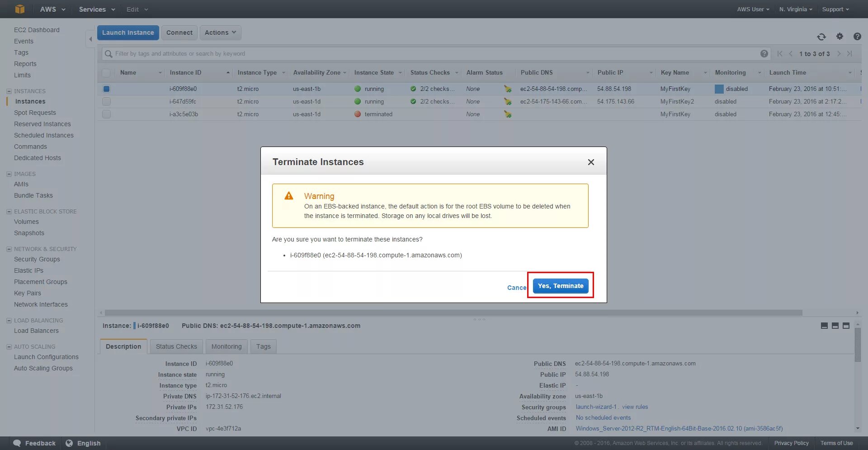
Task: Open the AWS User account menu
Action: click(753, 9)
